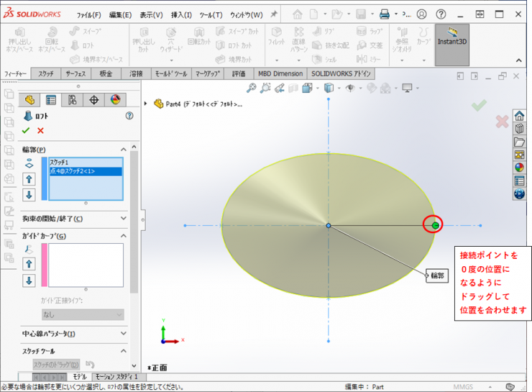Screen dimensions: 532x392
Task: Confirm the loft with green checkmark
Action: pyautogui.click(x=26, y=130)
